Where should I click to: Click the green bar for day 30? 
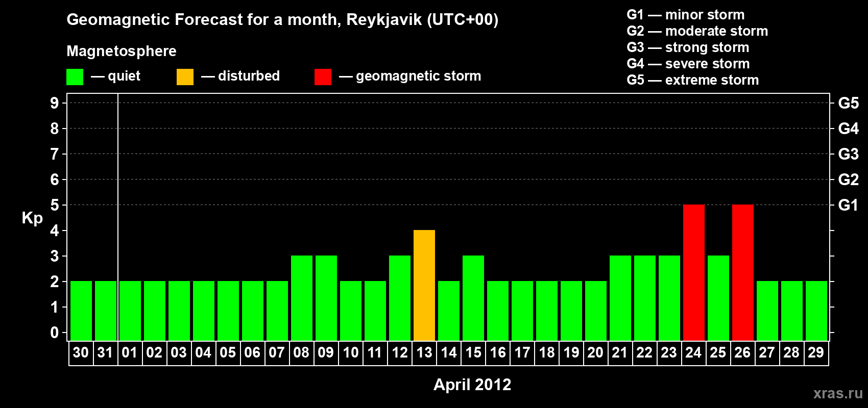point(81,311)
